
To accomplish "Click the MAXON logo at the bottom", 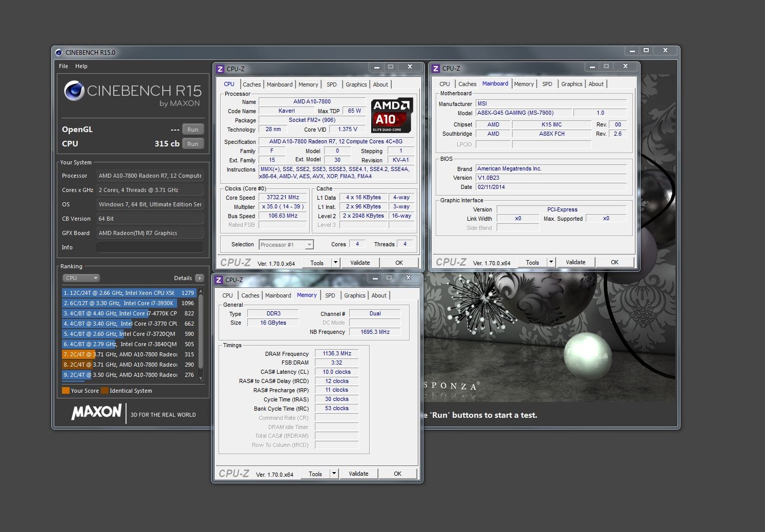I will click(x=96, y=412).
